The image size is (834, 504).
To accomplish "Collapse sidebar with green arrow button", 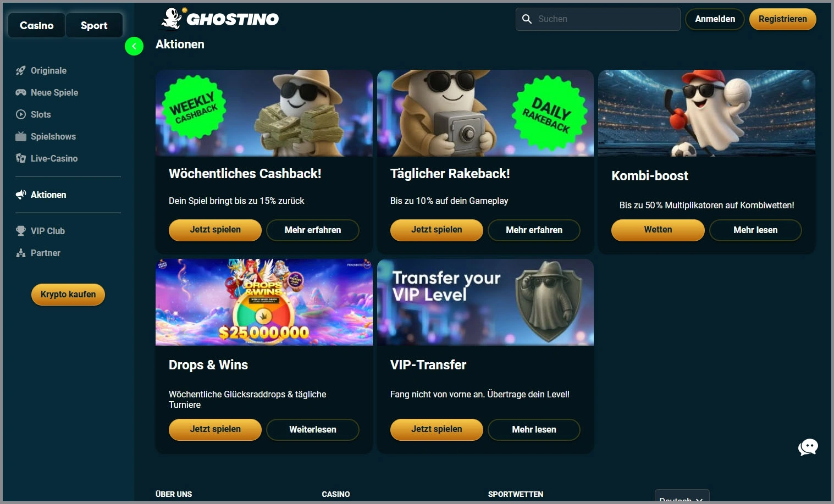I will 134,46.
